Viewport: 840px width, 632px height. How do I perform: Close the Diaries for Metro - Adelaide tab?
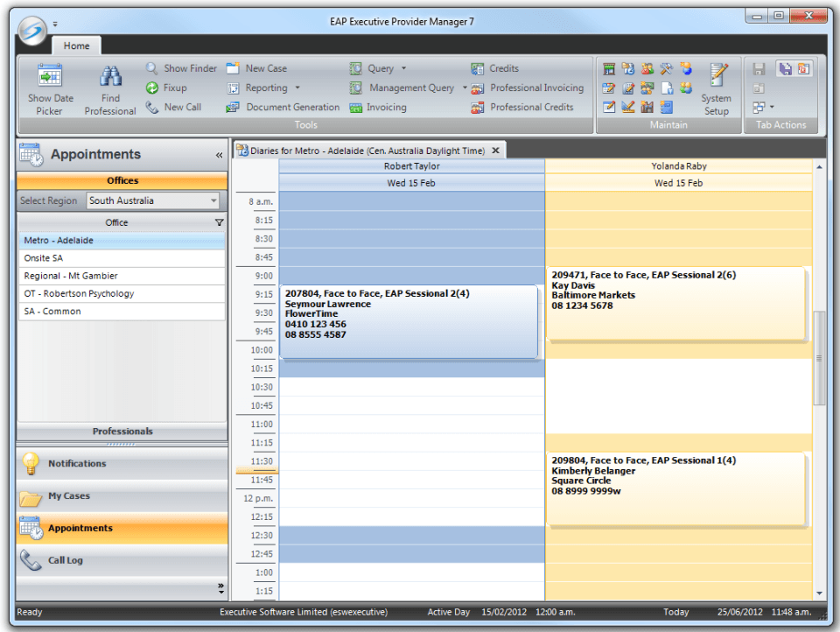[495, 151]
